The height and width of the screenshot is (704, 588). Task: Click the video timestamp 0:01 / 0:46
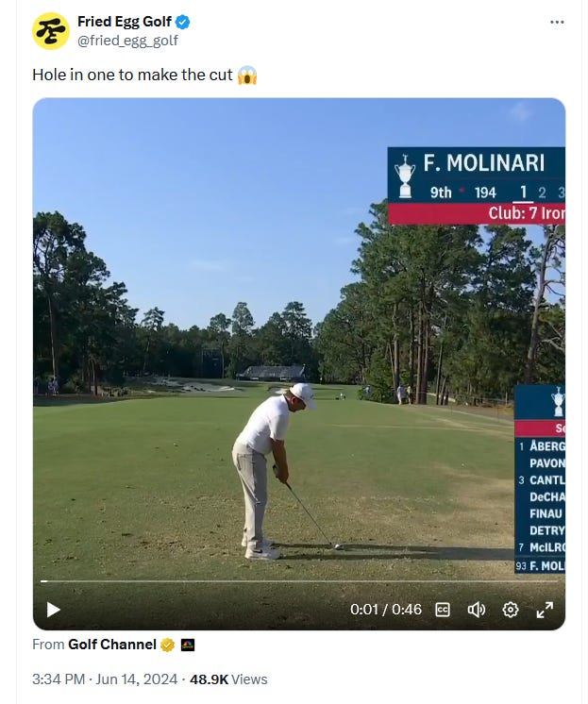tap(385, 610)
